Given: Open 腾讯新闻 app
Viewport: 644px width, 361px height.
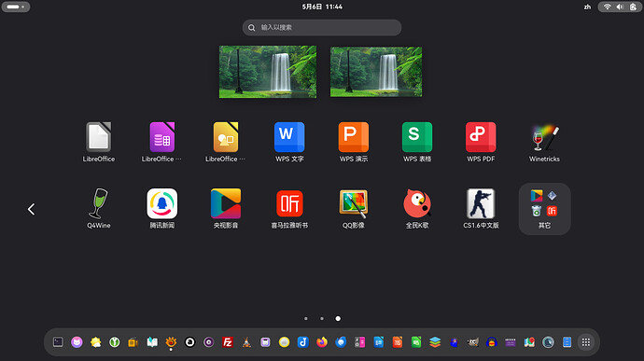Looking at the screenshot, I should point(162,209).
